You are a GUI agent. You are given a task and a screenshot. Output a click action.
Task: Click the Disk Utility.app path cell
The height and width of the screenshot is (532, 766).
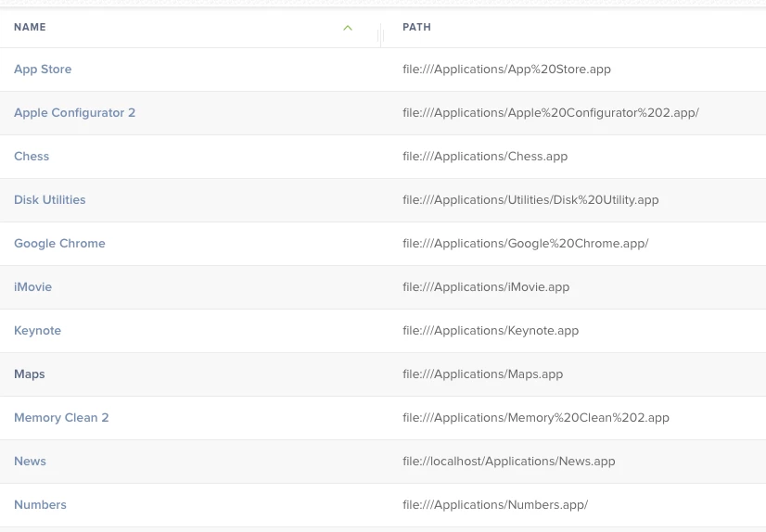click(530, 200)
